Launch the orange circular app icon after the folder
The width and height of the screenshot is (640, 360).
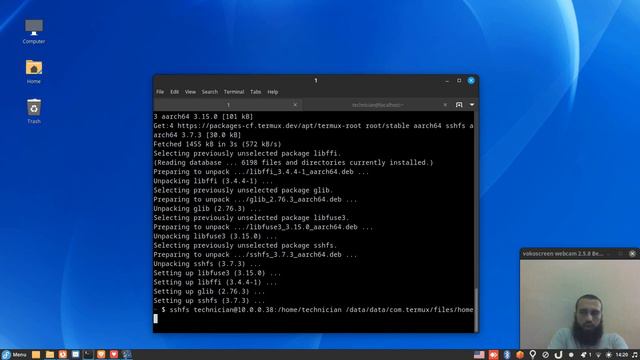(62, 355)
